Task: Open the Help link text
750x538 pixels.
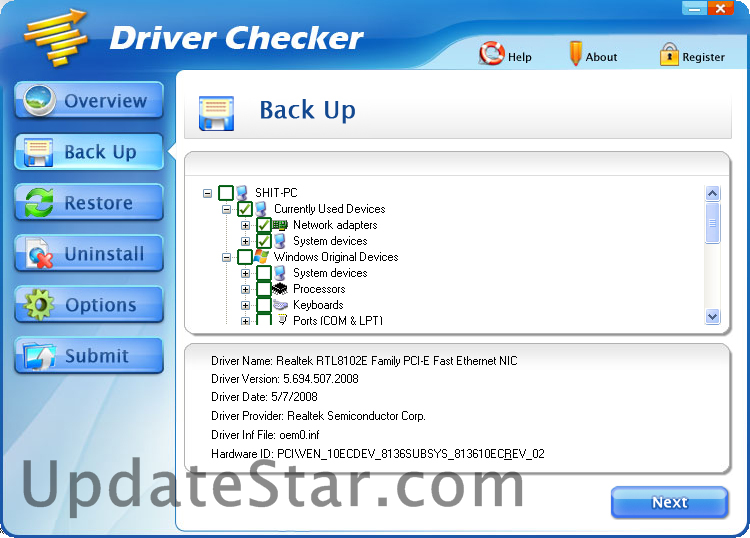Action: click(x=519, y=57)
